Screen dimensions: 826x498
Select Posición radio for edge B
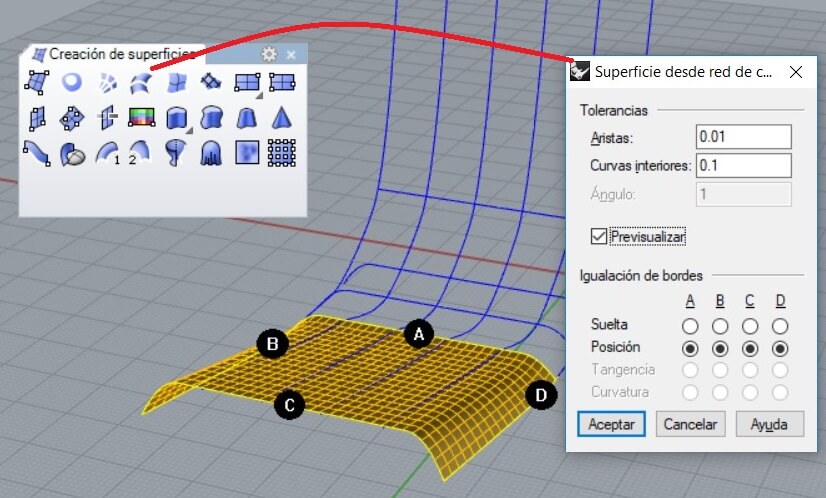[x=720, y=349]
